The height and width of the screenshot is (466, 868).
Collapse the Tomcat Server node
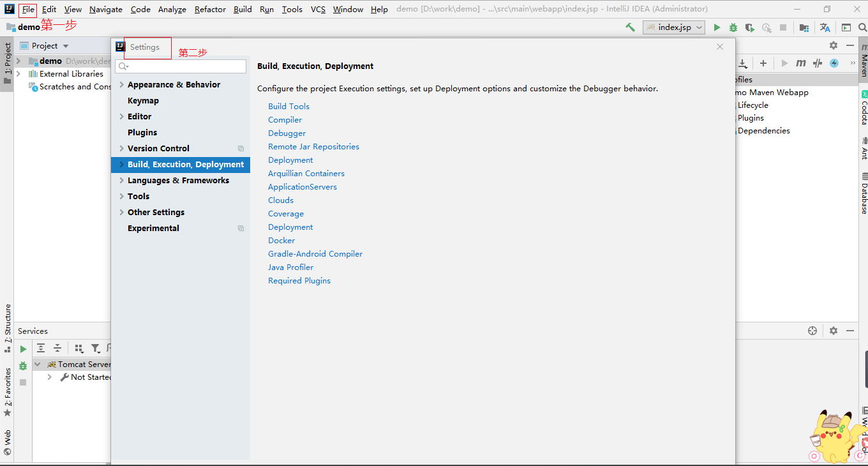coord(38,365)
